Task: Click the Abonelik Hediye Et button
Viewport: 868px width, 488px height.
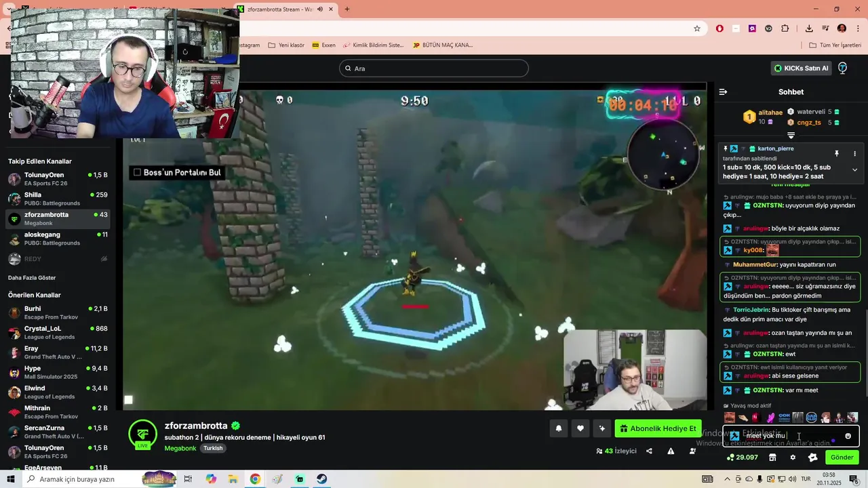Action: (x=658, y=428)
